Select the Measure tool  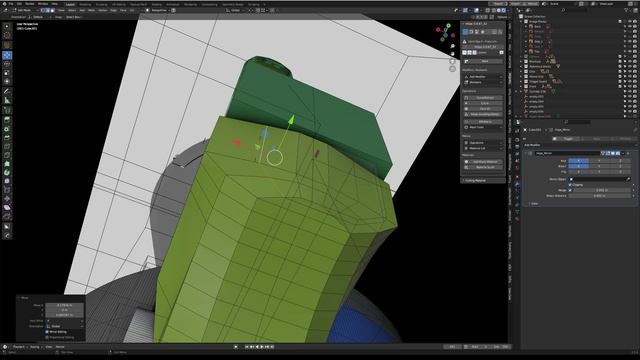click(7, 100)
